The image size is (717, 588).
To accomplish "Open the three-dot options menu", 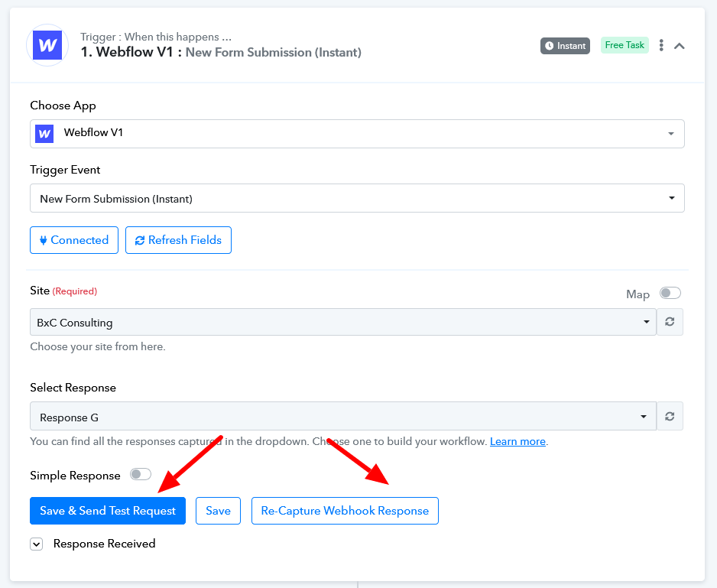I will 661,45.
